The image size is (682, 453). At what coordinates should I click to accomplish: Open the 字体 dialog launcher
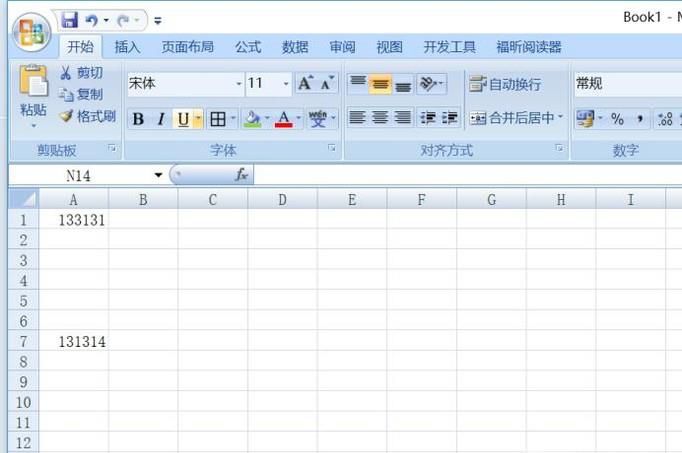coord(332,149)
